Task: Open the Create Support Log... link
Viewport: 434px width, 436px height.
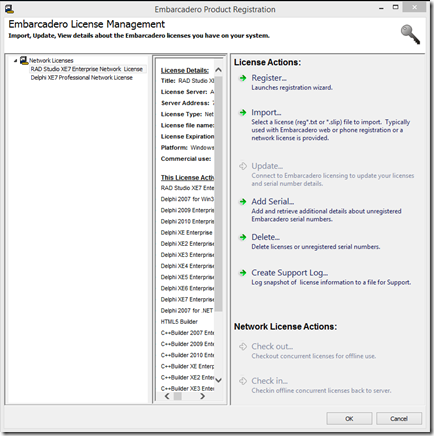Action: pos(290,273)
